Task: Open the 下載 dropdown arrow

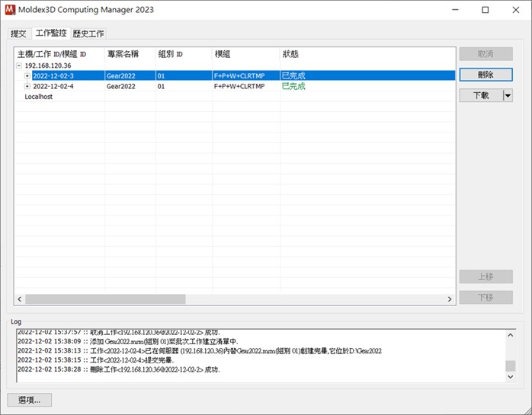Action: pos(508,96)
